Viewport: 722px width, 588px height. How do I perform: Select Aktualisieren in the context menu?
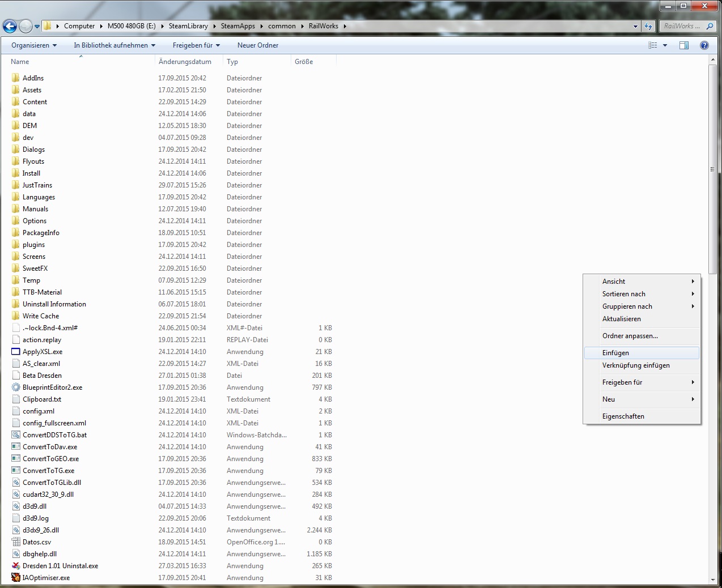click(642, 319)
